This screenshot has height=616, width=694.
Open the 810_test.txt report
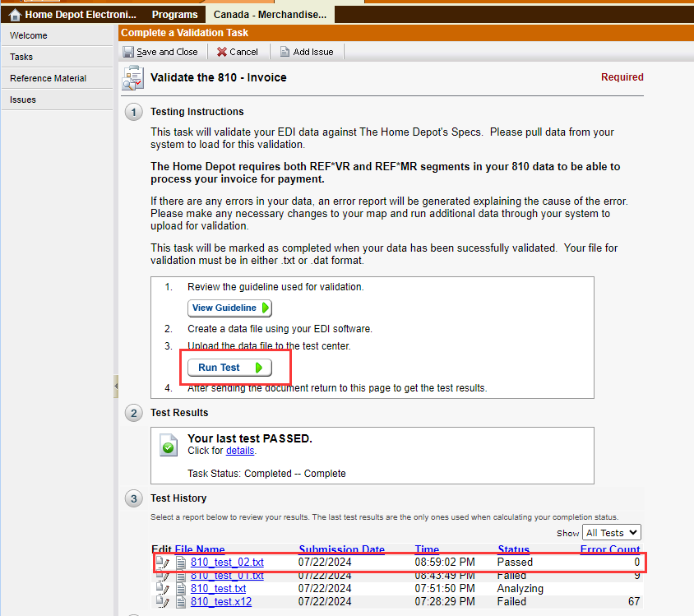pos(218,589)
